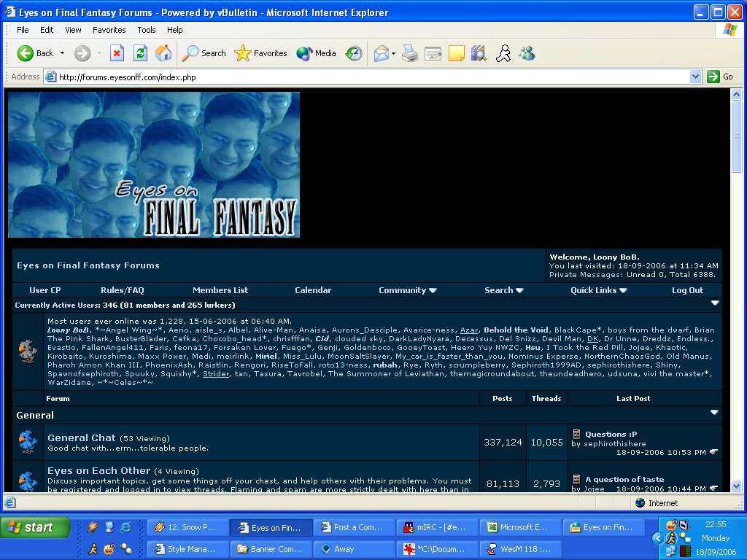The height and width of the screenshot is (560, 747).
Task: Open the Tools menu
Action: [x=146, y=29]
